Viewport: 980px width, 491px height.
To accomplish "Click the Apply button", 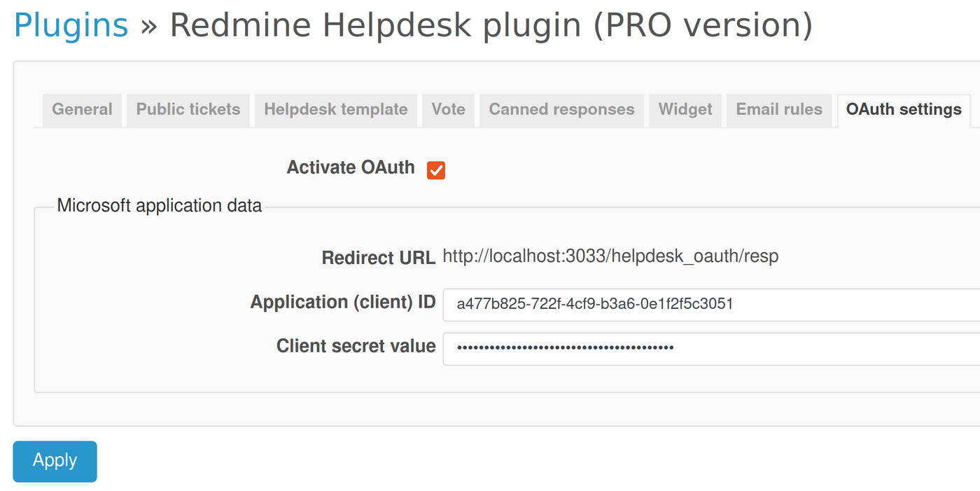I will [55, 461].
